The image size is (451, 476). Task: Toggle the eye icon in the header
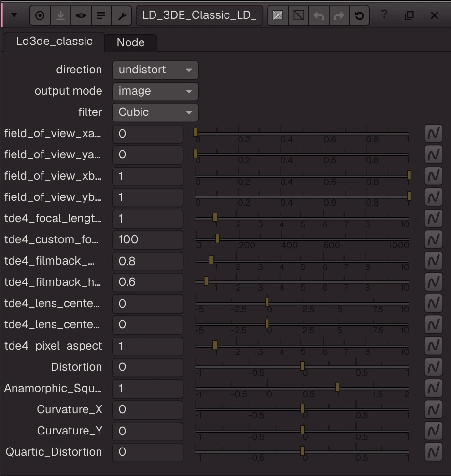[81, 15]
